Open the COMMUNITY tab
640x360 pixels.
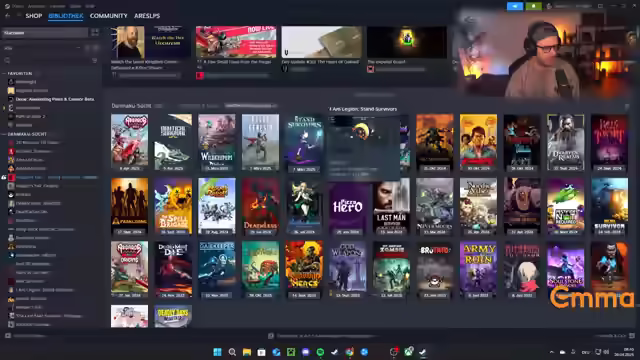[109, 16]
